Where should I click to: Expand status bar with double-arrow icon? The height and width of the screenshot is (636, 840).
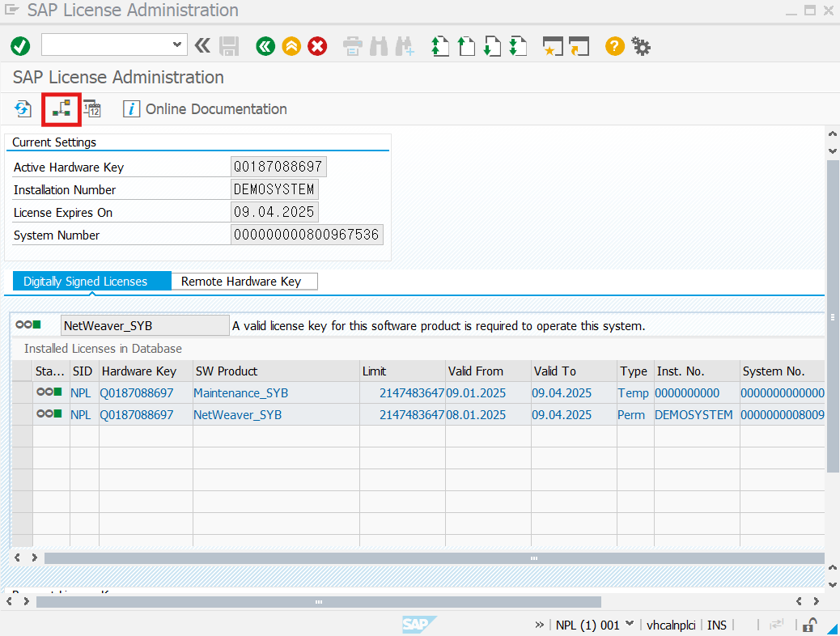(539, 625)
